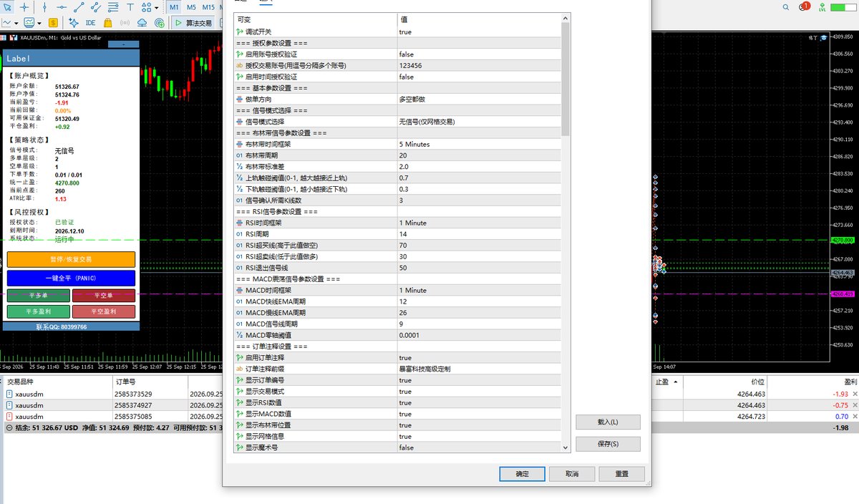
Task: Toggle the Algo Trading 算法交易 button
Action: pos(193,23)
